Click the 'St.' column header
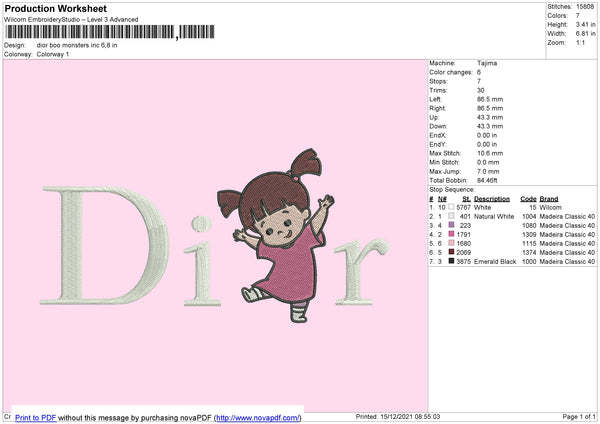 coord(466,199)
